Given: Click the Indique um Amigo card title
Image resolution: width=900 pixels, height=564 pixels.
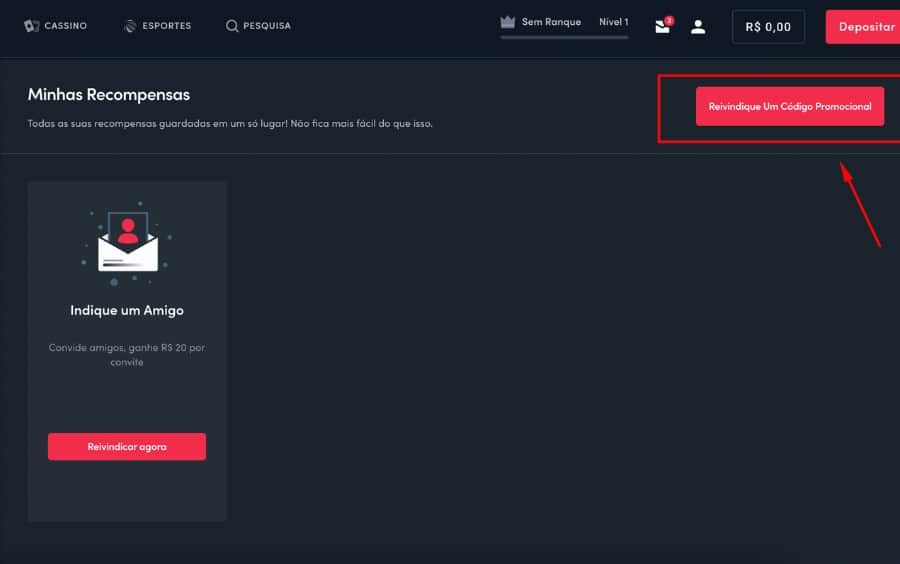Looking at the screenshot, I should click(127, 310).
